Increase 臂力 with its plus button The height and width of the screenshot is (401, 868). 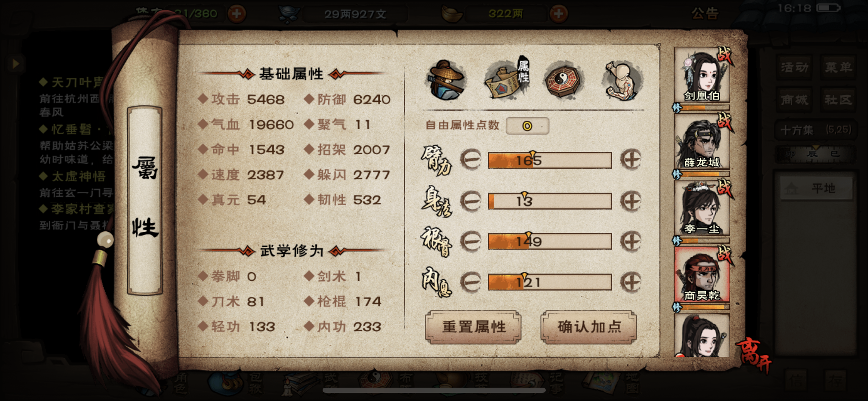coord(631,159)
